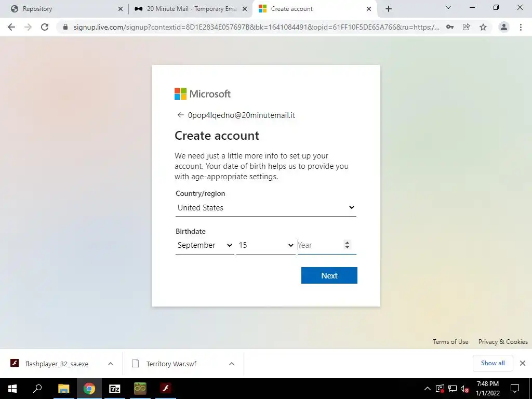Click muted volume icon in tray
The width and height of the screenshot is (532, 399).
465,389
